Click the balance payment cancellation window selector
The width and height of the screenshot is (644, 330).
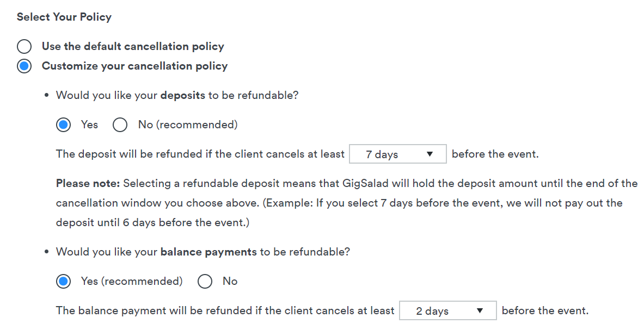(447, 310)
